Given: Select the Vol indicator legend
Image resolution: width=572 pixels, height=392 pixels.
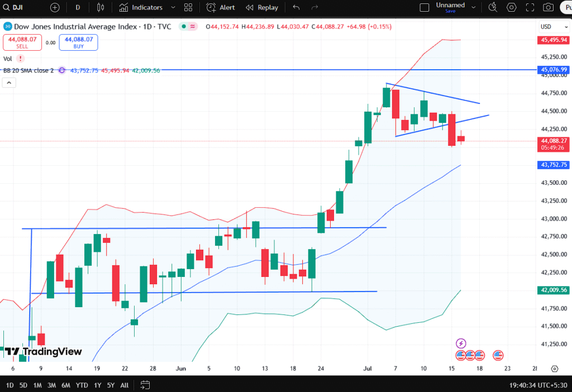Looking at the screenshot, I should [x=8, y=59].
